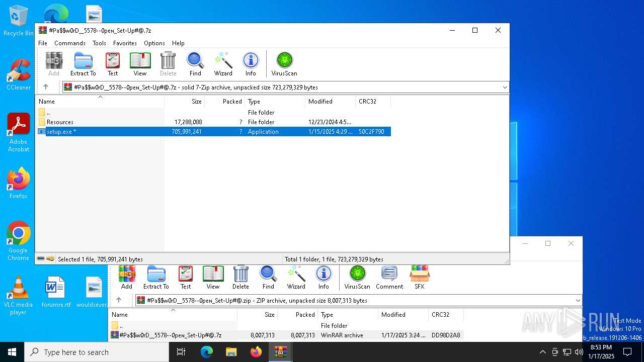Open the Commands menu

tap(70, 43)
